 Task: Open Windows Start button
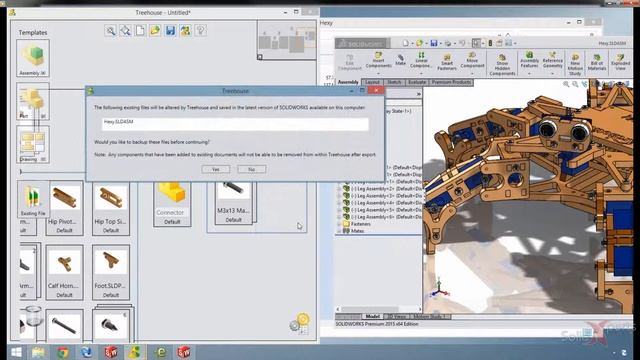[x=16, y=352]
